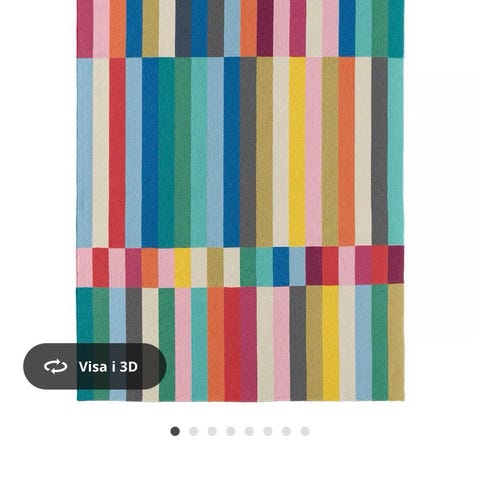The image size is (480, 480).
Task: Select the fifth pagination dot
Action: 249,431
